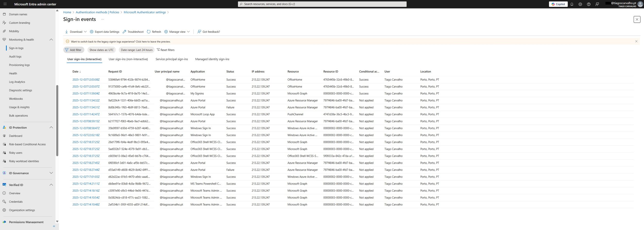The width and height of the screenshot is (644, 230).
Task: Click the sidebar scroll down arrow
Action: pos(57,221)
